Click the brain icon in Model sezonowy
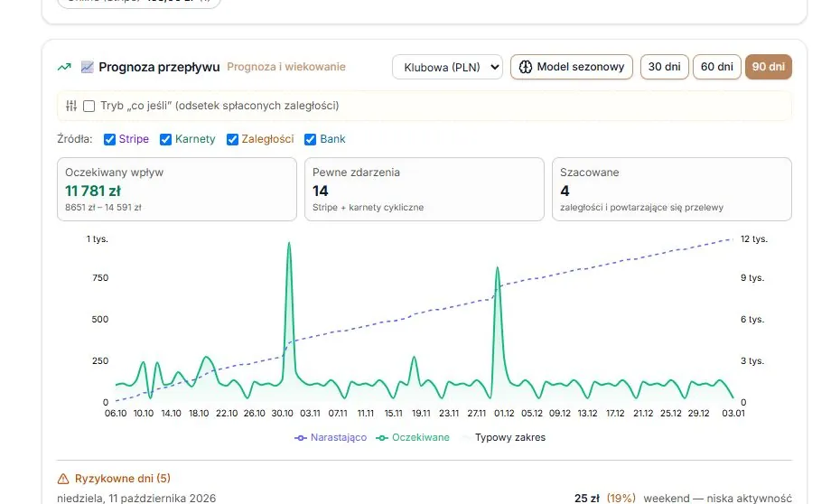Viewport: 840px width, 504px height. [526, 67]
